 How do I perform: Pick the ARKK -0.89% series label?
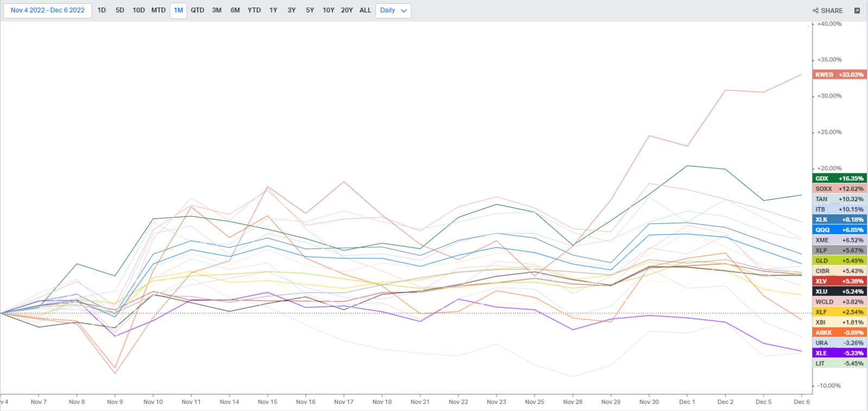click(840, 333)
